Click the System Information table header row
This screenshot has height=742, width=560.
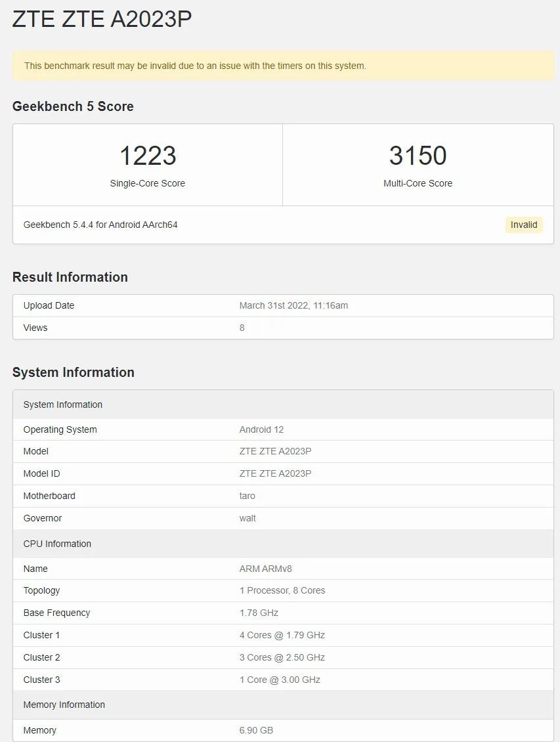283,404
